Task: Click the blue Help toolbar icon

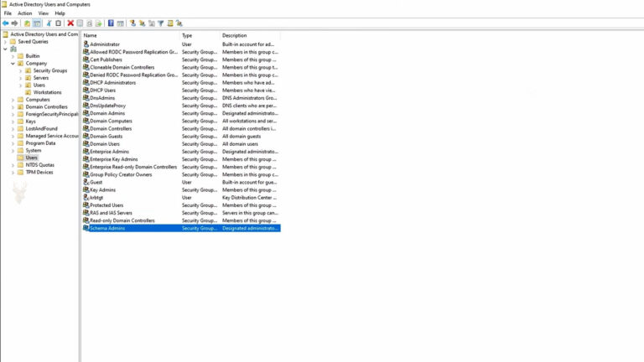Action: click(111, 23)
